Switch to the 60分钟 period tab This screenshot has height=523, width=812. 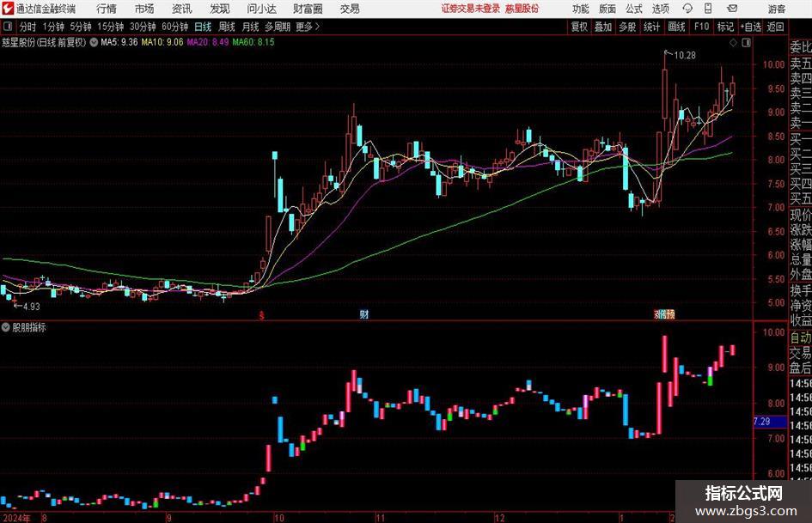pos(174,27)
